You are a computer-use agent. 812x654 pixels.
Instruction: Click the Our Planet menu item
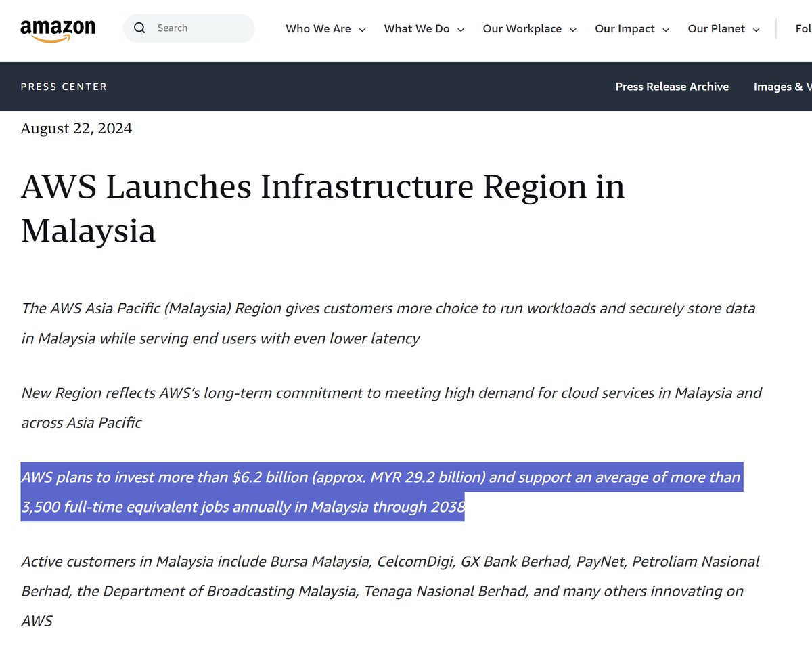click(715, 29)
